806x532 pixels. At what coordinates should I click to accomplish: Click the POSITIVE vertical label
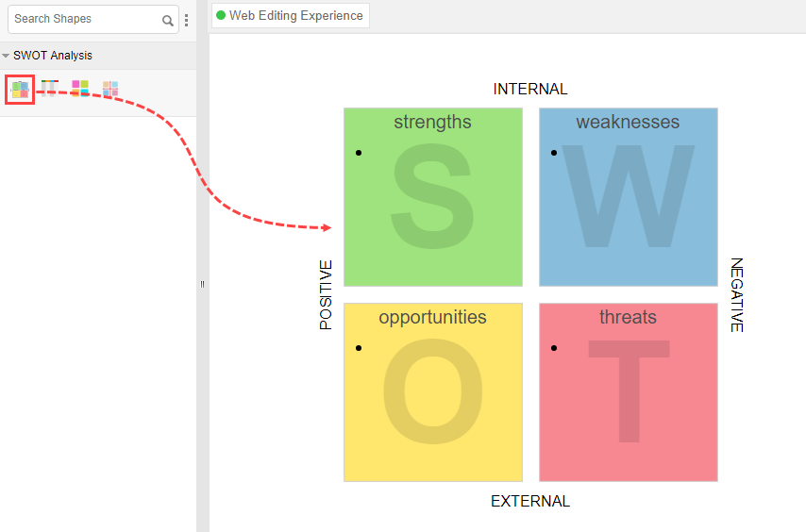[x=327, y=294]
